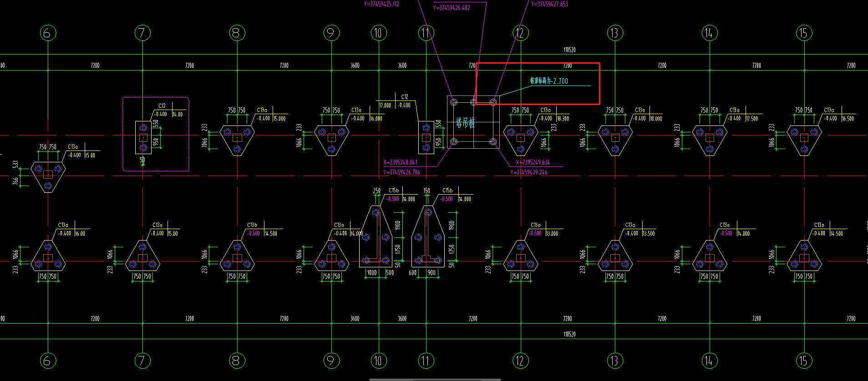The image size is (868, 381).
Task: Select the 16.500 elevation value near axis 15
Action: pyautogui.click(x=848, y=119)
